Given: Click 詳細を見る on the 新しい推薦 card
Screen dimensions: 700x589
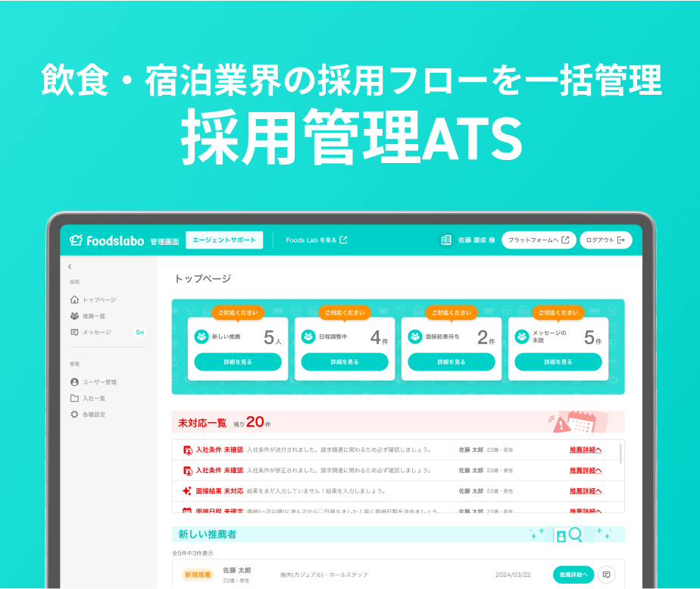Looking at the screenshot, I should click(238, 362).
